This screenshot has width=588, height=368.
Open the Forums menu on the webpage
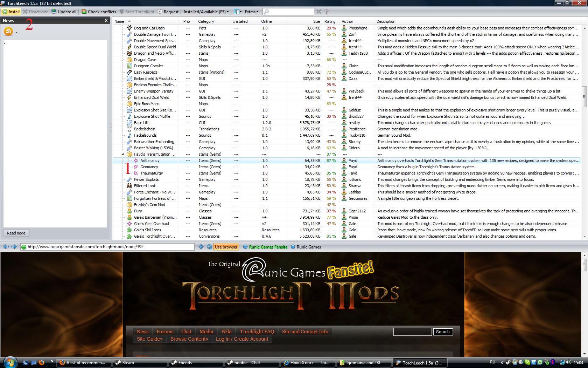[165, 332]
